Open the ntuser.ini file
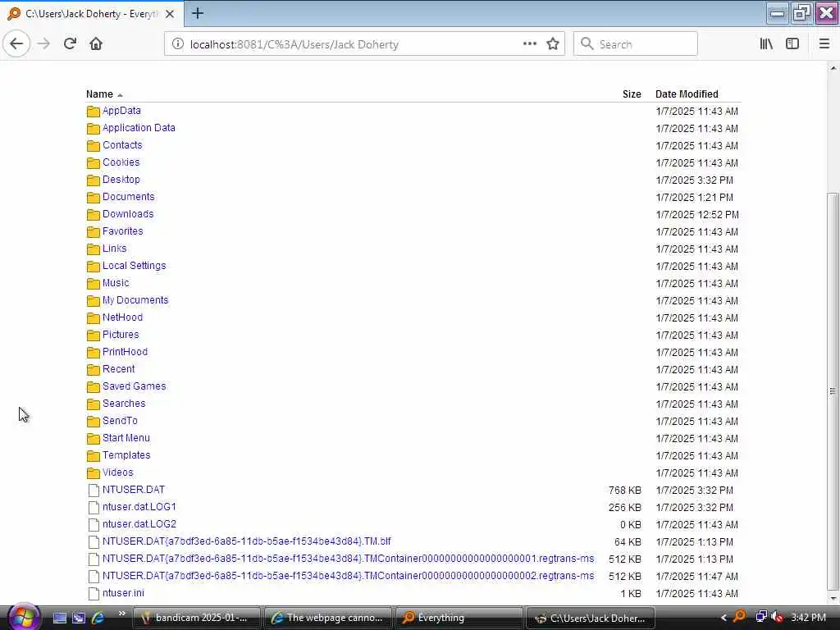 123,592
